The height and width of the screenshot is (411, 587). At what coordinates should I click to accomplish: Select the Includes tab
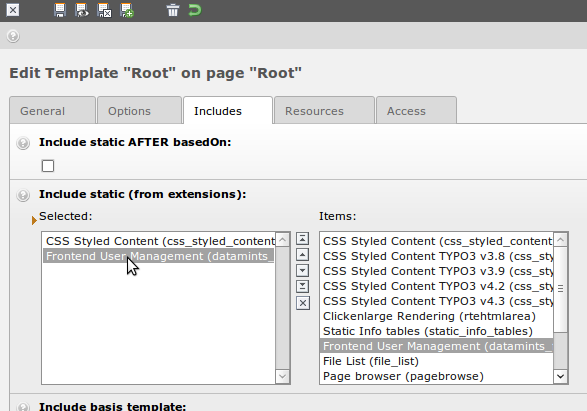pos(228,111)
